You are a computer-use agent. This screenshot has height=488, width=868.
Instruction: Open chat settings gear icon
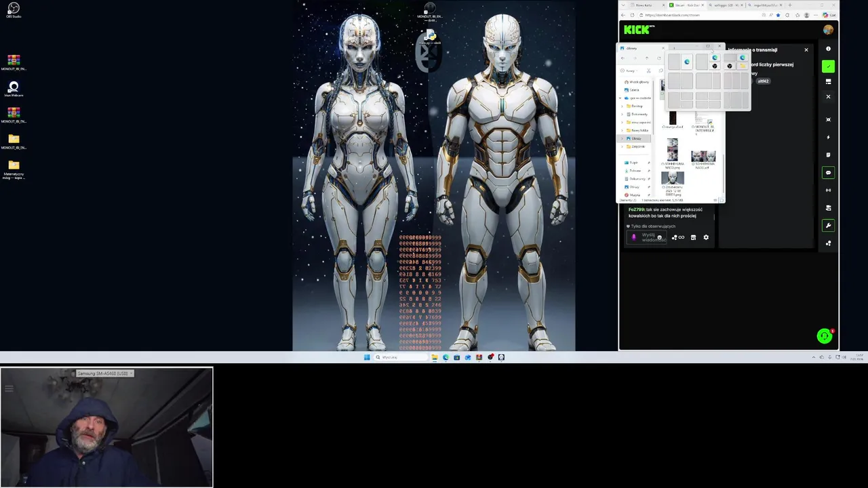[x=706, y=237]
